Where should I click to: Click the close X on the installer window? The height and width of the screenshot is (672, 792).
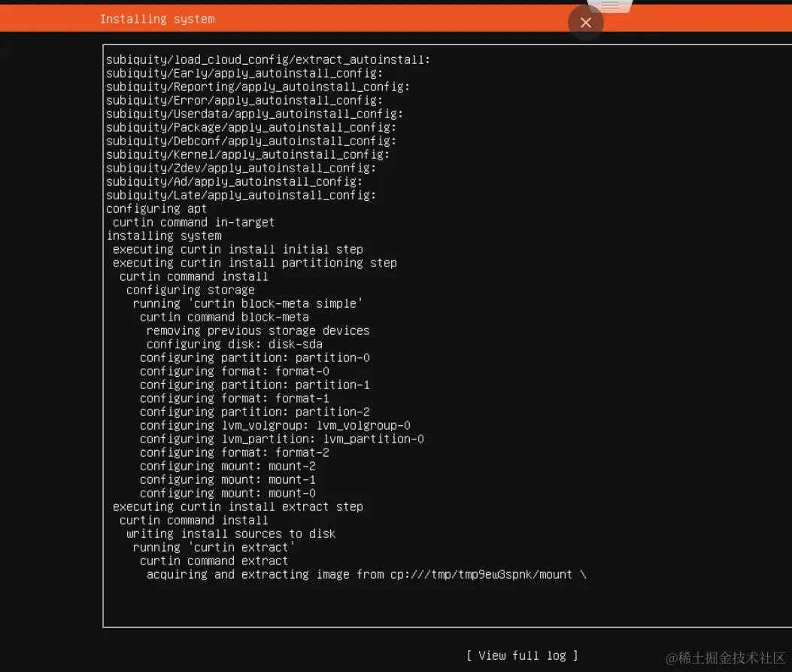(x=585, y=22)
